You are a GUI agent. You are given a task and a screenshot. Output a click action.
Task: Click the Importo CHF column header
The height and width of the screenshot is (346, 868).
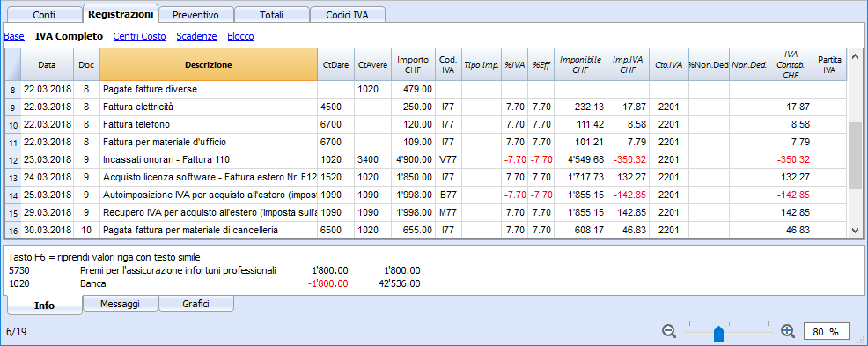[413, 65]
